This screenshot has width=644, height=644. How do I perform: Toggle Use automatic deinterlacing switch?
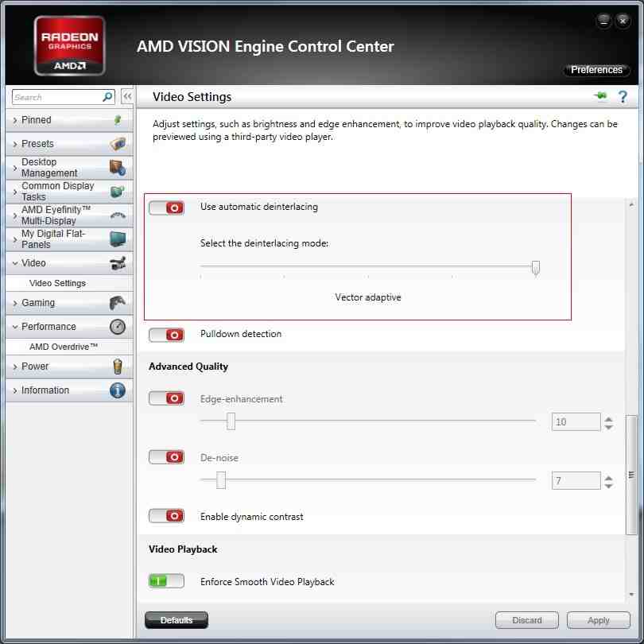pos(166,208)
